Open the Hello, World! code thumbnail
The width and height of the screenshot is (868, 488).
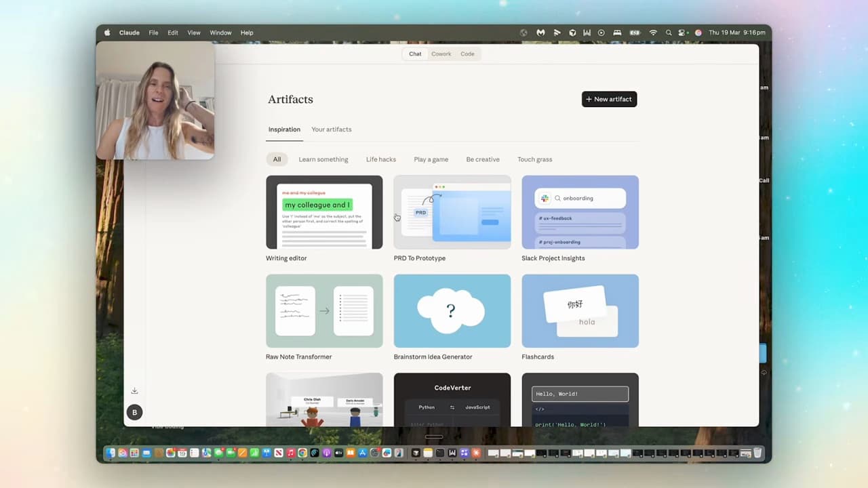coord(580,400)
